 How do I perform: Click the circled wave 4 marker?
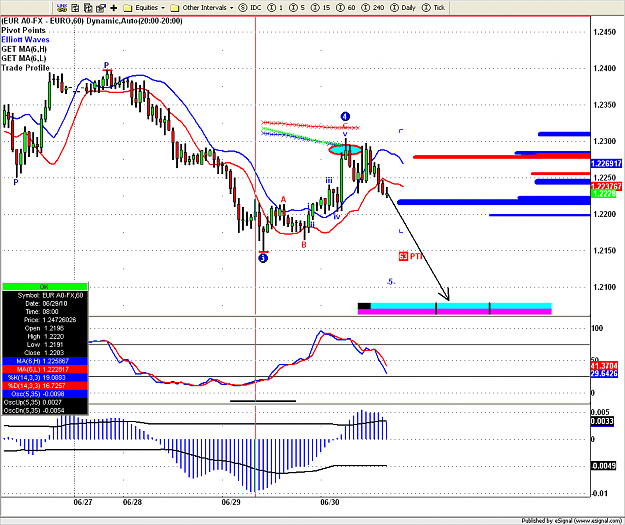click(x=345, y=116)
